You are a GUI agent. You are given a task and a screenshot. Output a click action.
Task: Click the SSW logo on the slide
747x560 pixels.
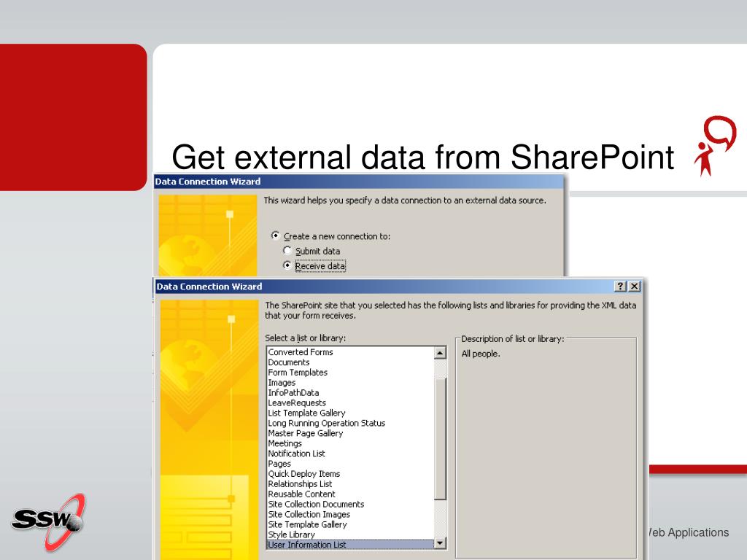point(49,521)
